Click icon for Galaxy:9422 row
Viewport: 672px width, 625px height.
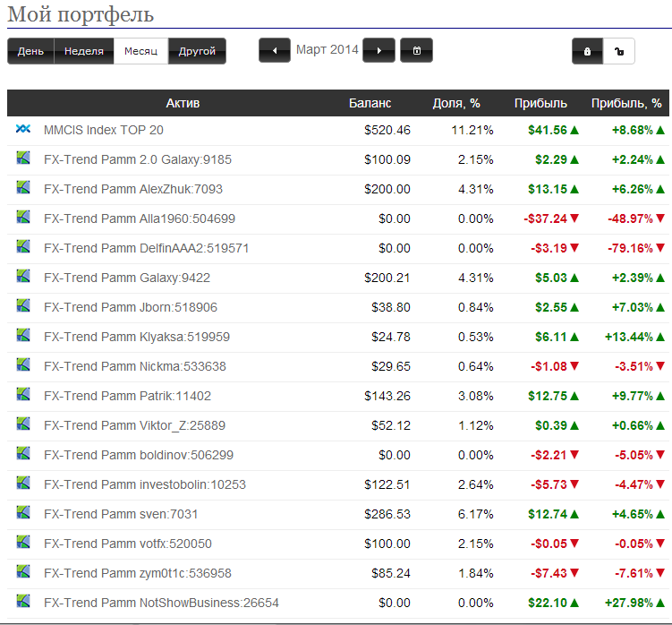coord(23,277)
